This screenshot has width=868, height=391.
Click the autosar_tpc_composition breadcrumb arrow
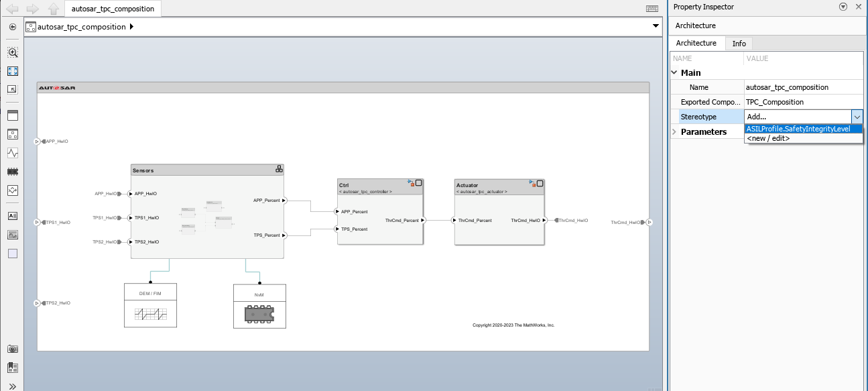pyautogui.click(x=131, y=27)
